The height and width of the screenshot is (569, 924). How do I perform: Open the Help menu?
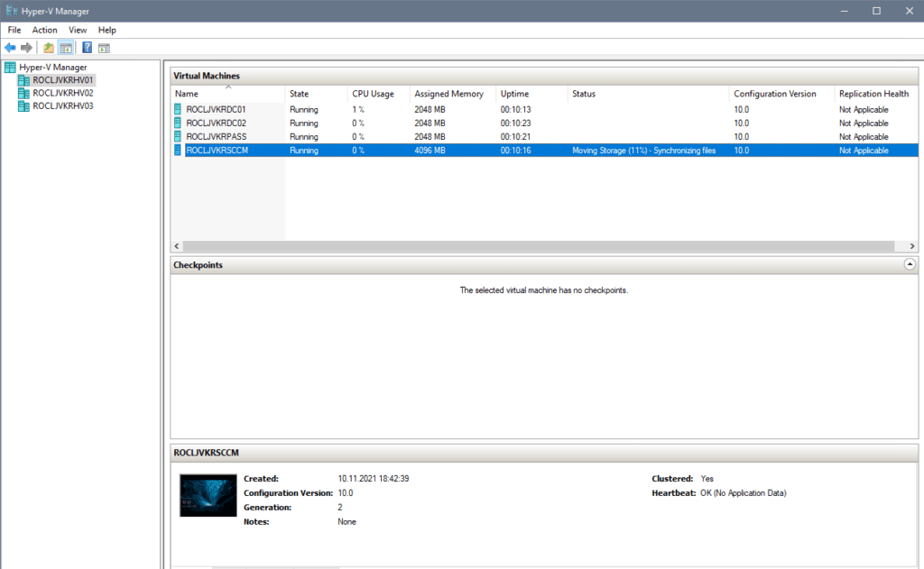(x=106, y=30)
